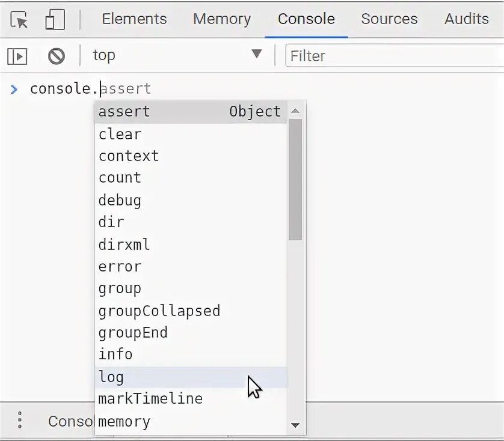Show the console sidebar panel
The image size is (504, 441).
click(17, 56)
